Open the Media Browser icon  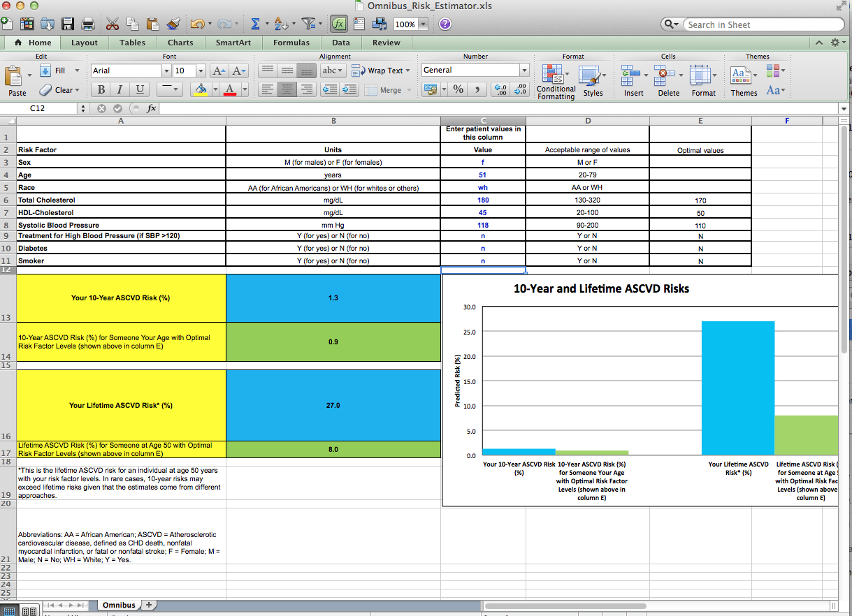(381, 24)
